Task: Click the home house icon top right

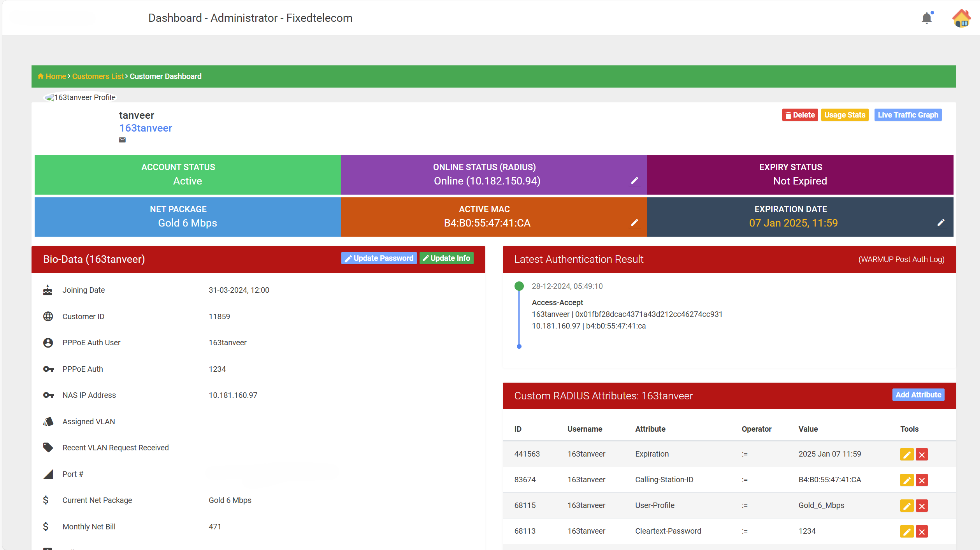Action: click(961, 18)
